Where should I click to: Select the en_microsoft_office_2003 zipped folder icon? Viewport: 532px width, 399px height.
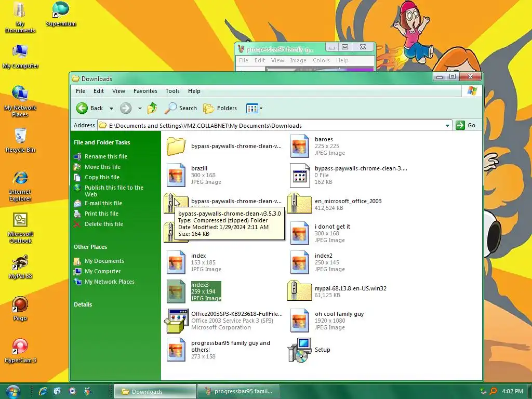pyautogui.click(x=299, y=204)
